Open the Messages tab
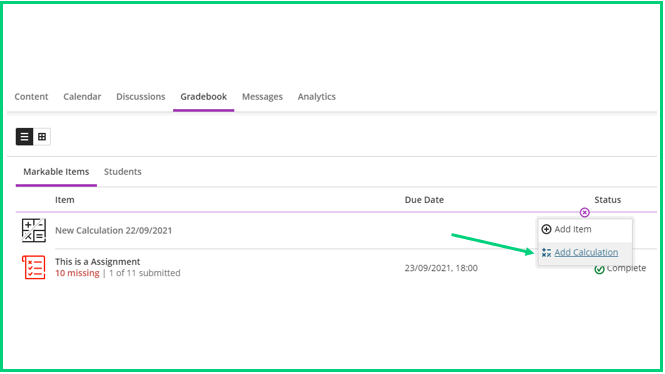Image resolution: width=665 pixels, height=374 pixels. [262, 97]
